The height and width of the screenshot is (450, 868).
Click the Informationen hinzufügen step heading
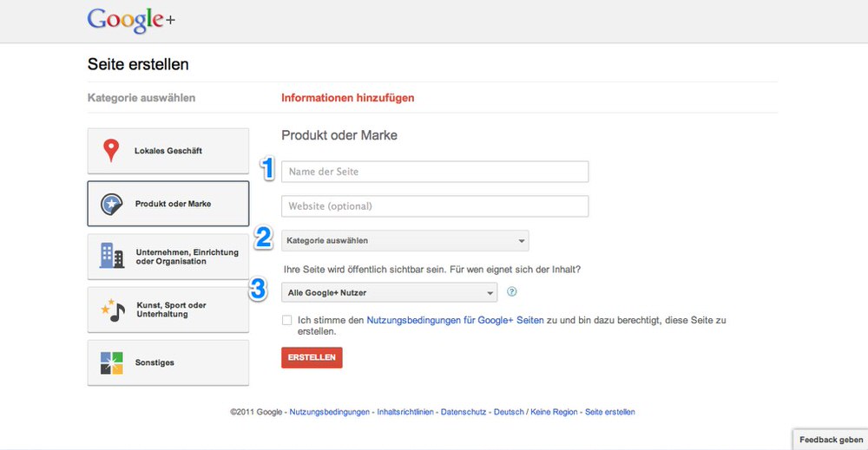click(x=348, y=98)
